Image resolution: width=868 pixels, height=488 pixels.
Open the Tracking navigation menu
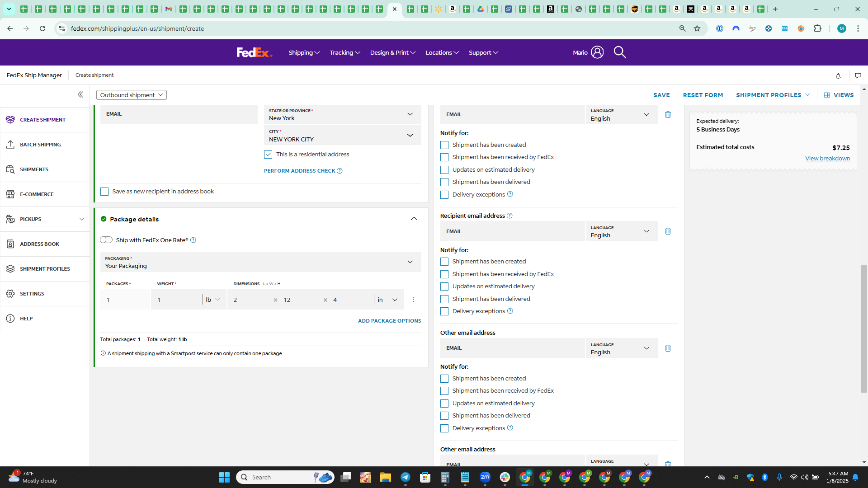point(345,52)
